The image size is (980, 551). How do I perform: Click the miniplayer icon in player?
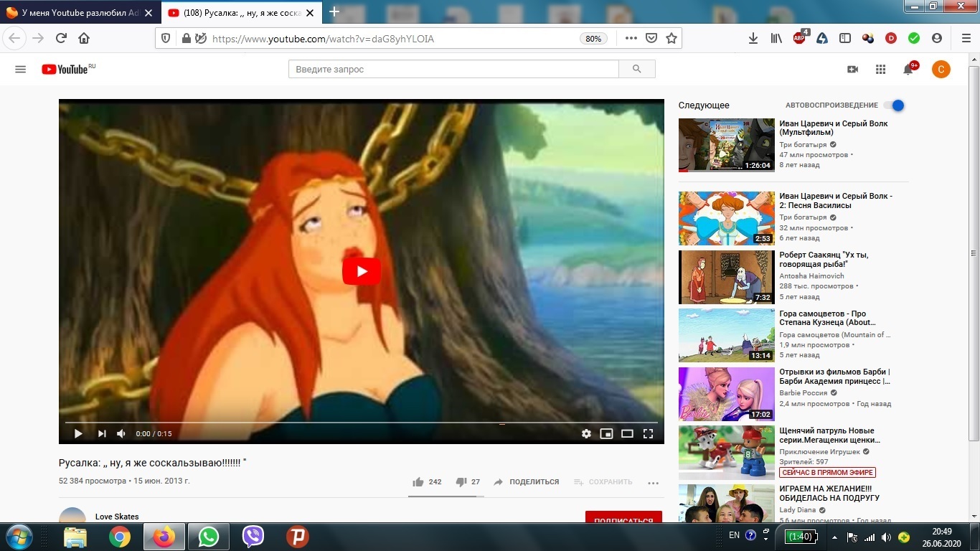click(606, 433)
